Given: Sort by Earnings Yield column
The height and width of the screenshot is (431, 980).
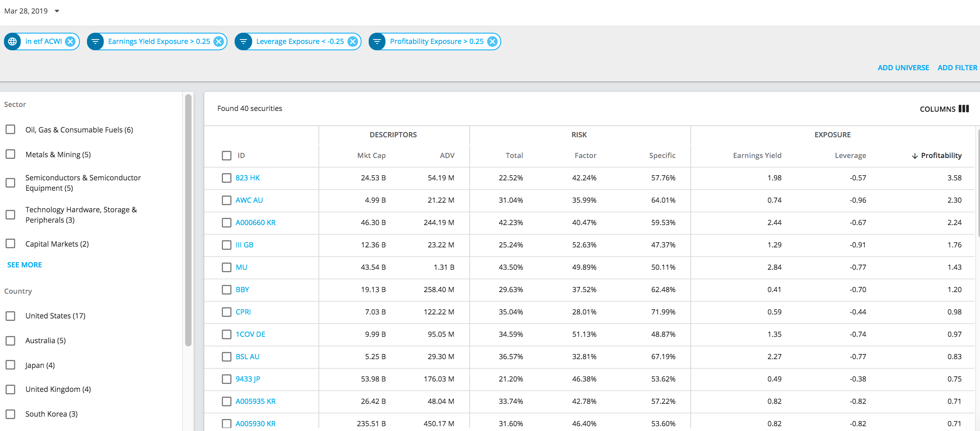Looking at the screenshot, I should pyautogui.click(x=757, y=156).
